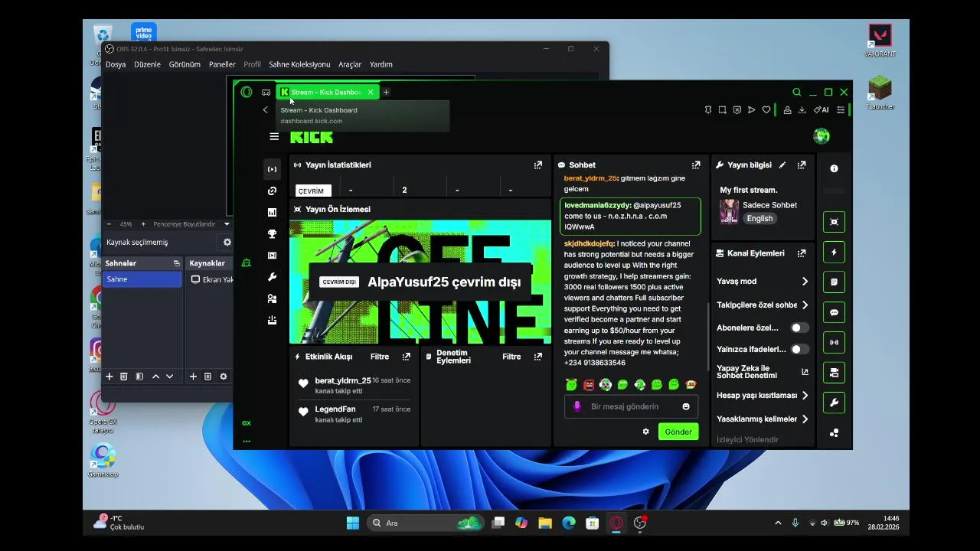Open the Stream section in Kick sidebar
Viewport: 980px width, 551px height.
(272, 169)
